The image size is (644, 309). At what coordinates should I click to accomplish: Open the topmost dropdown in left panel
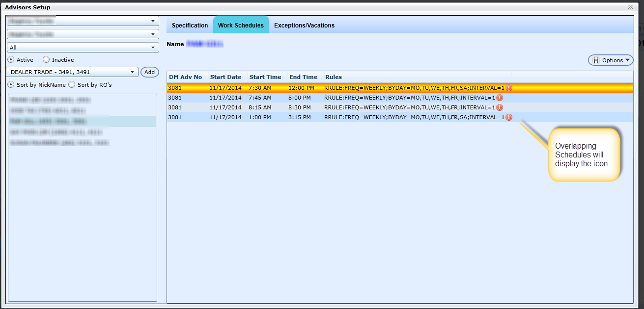click(153, 21)
